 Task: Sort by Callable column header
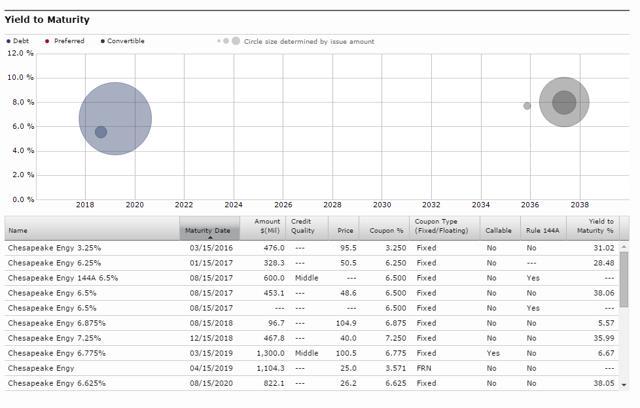[500, 228]
